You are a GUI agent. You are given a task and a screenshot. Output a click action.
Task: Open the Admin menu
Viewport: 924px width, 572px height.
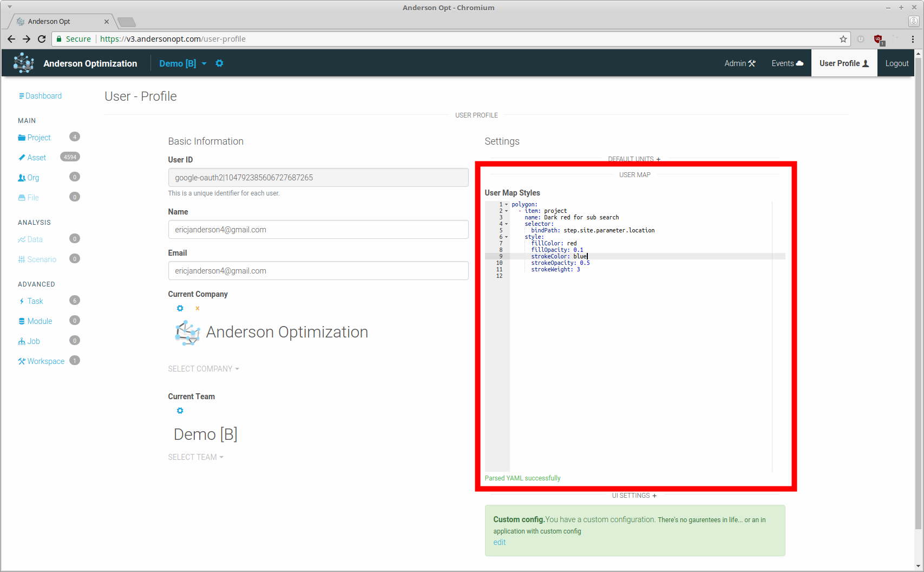739,63
